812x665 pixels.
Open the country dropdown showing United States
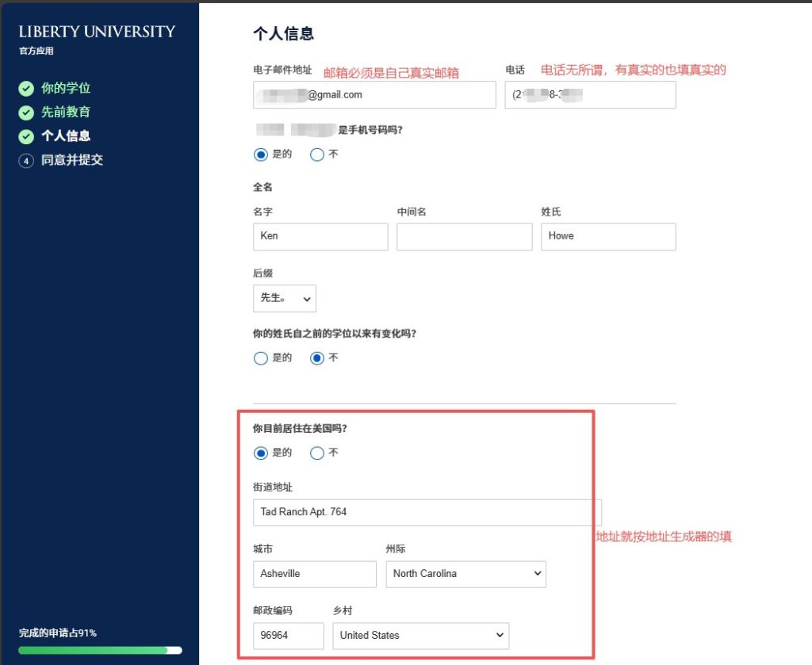(x=420, y=636)
